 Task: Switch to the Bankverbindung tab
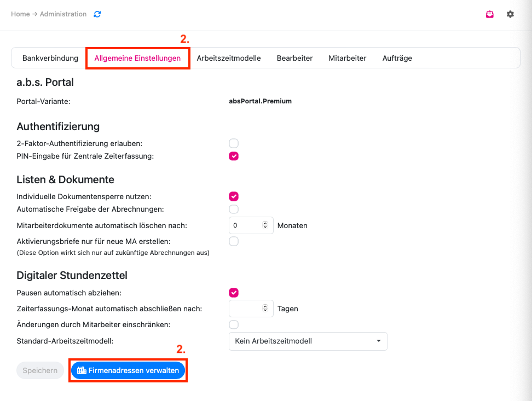pos(50,58)
